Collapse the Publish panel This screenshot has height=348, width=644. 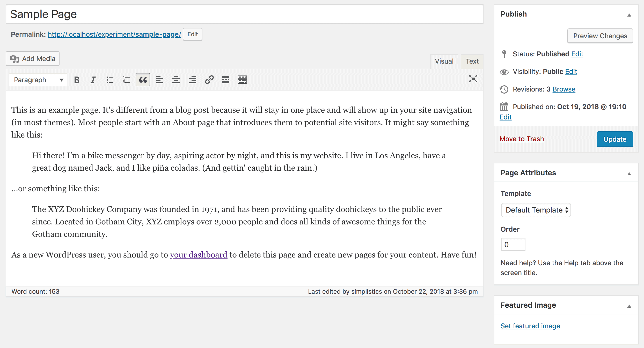pyautogui.click(x=629, y=15)
